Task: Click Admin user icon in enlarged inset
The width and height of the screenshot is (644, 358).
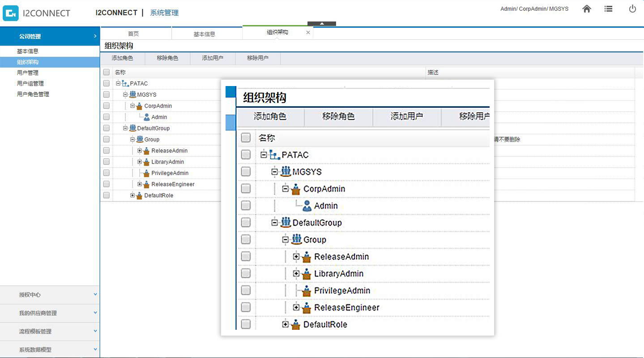Action: pos(307,206)
